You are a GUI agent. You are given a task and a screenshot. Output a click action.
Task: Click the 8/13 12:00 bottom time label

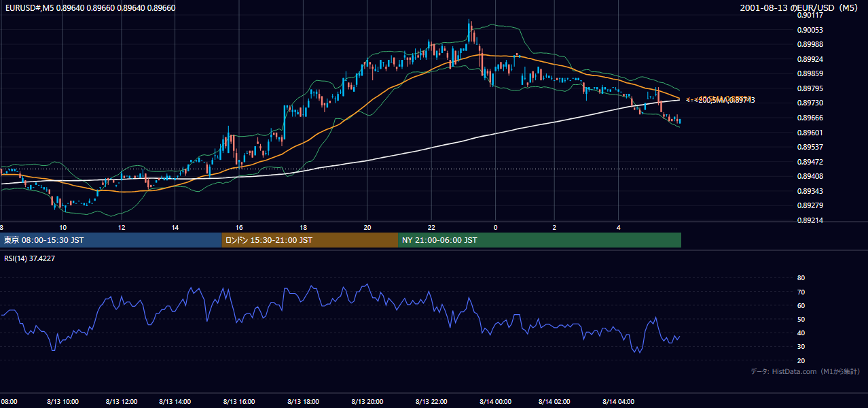point(123,402)
